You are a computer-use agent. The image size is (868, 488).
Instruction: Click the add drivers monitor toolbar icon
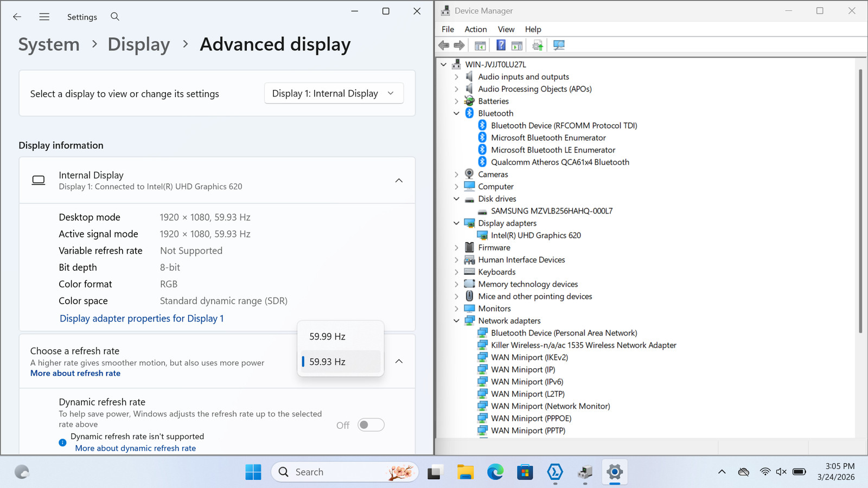click(x=559, y=46)
